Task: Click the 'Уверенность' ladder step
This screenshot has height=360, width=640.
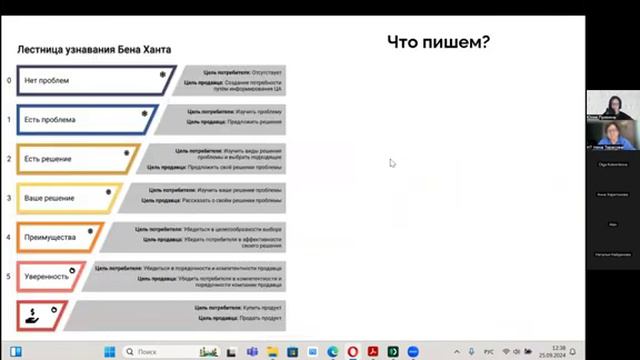Action: click(x=51, y=276)
